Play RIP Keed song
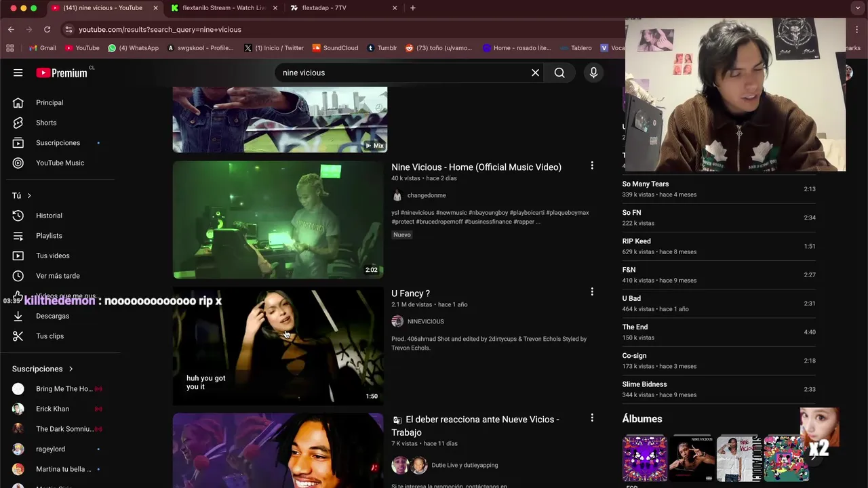The height and width of the screenshot is (488, 868). tap(719, 246)
